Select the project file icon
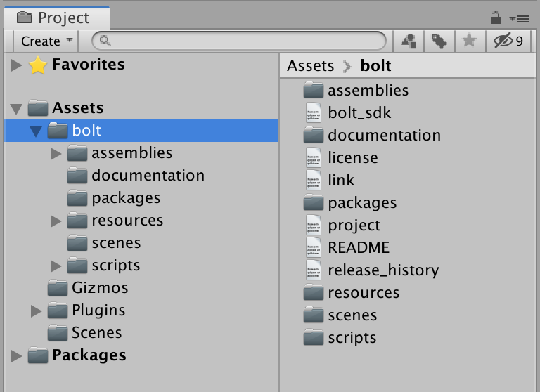This screenshot has width=540, height=392. [314, 225]
